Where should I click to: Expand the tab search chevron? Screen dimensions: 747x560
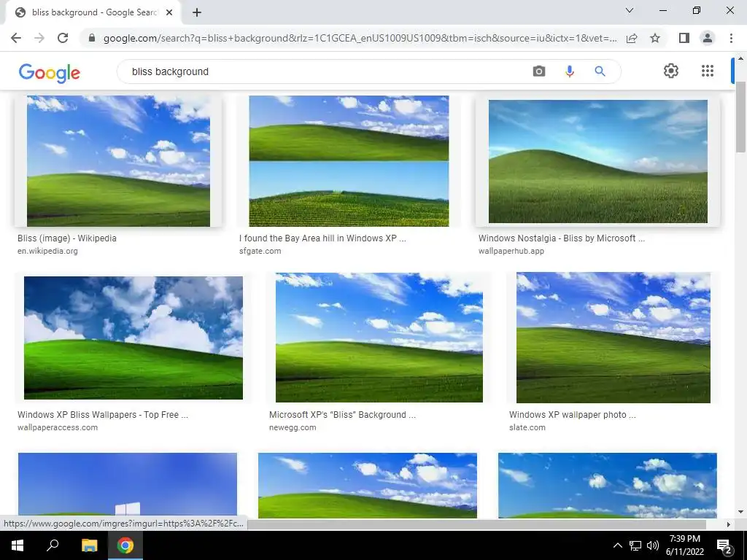630,10
